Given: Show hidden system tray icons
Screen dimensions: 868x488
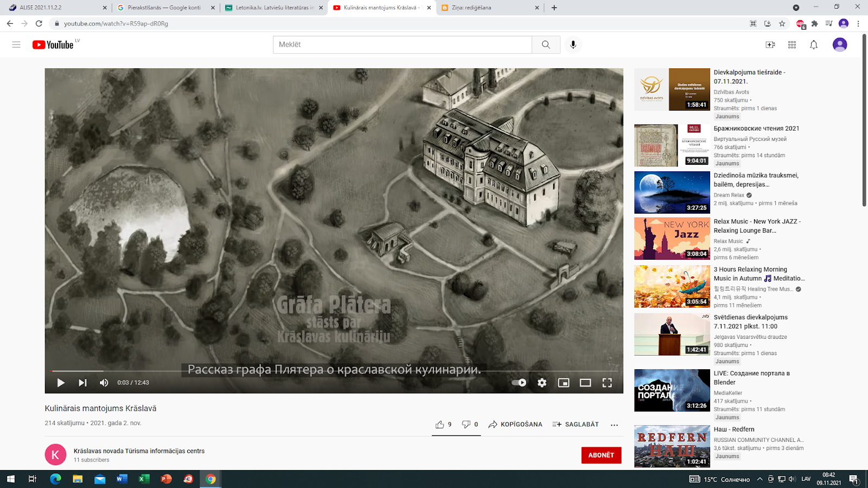Looking at the screenshot, I should click(760, 479).
